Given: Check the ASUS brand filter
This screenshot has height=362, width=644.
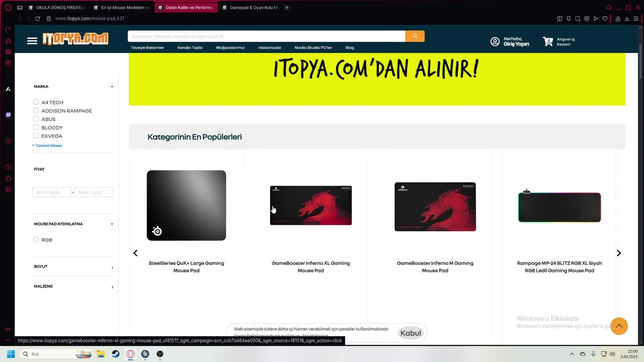Looking at the screenshot, I should click(x=36, y=119).
